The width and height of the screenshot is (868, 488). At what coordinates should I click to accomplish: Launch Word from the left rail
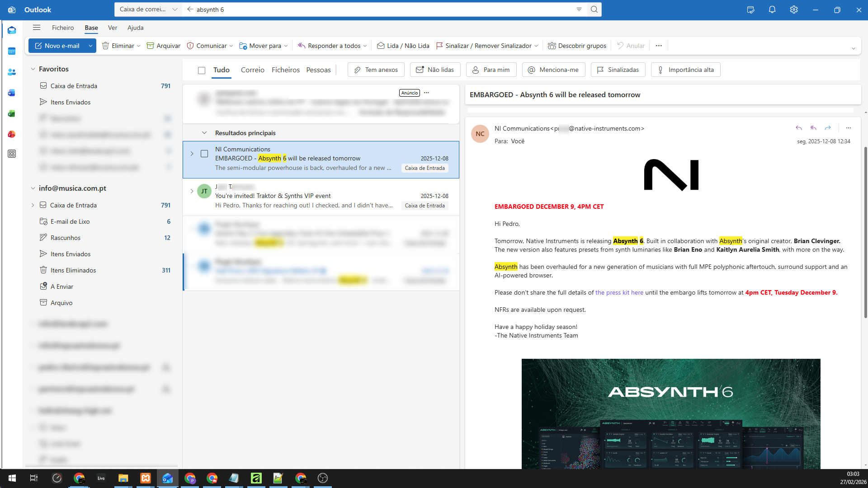pyautogui.click(x=12, y=93)
